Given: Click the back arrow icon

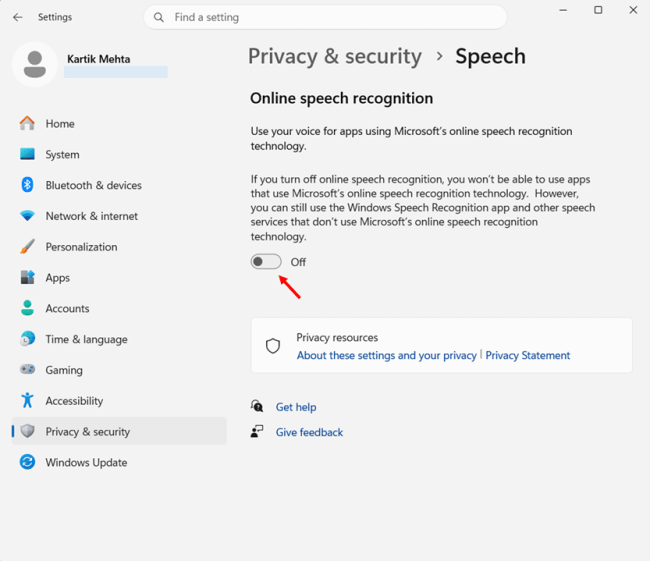Looking at the screenshot, I should pyautogui.click(x=17, y=17).
